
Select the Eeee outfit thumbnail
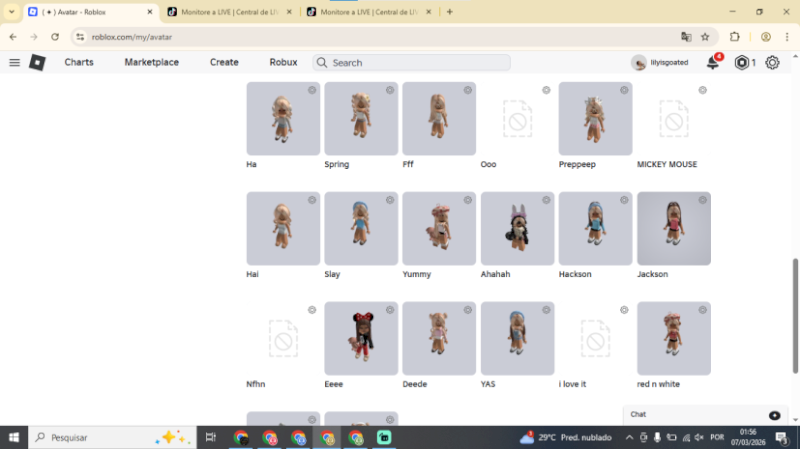point(361,338)
